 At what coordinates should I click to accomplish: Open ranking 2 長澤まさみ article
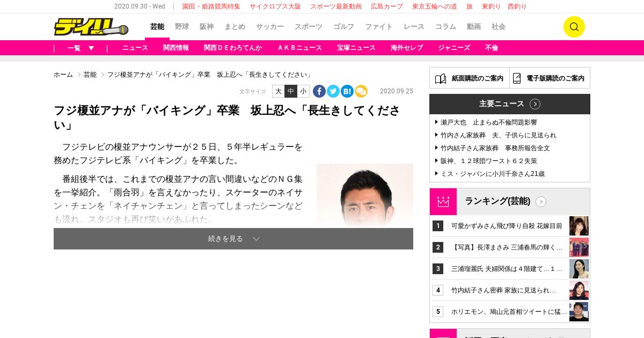pyautogui.click(x=507, y=247)
